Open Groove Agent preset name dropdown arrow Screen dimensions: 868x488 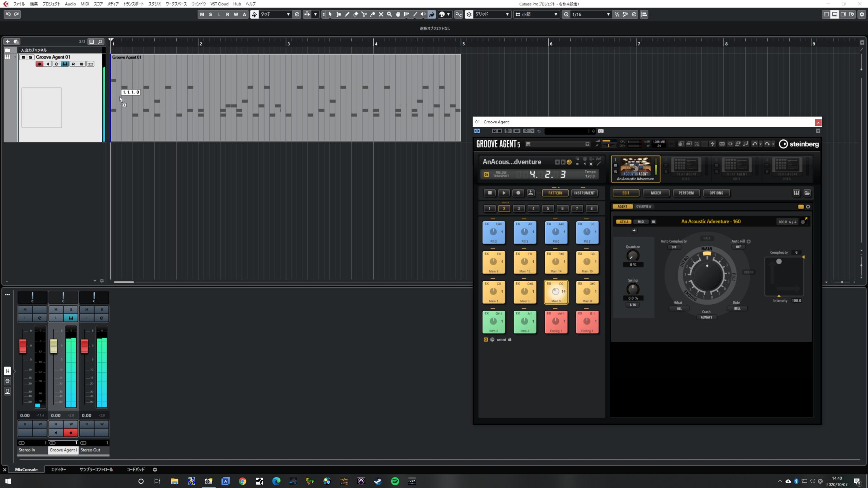[x=587, y=144]
